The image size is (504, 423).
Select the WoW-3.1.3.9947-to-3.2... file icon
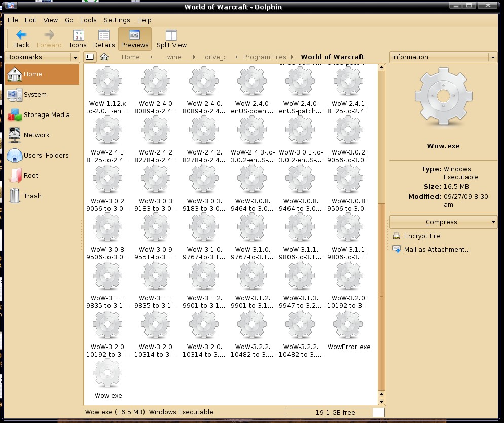tap(300, 275)
